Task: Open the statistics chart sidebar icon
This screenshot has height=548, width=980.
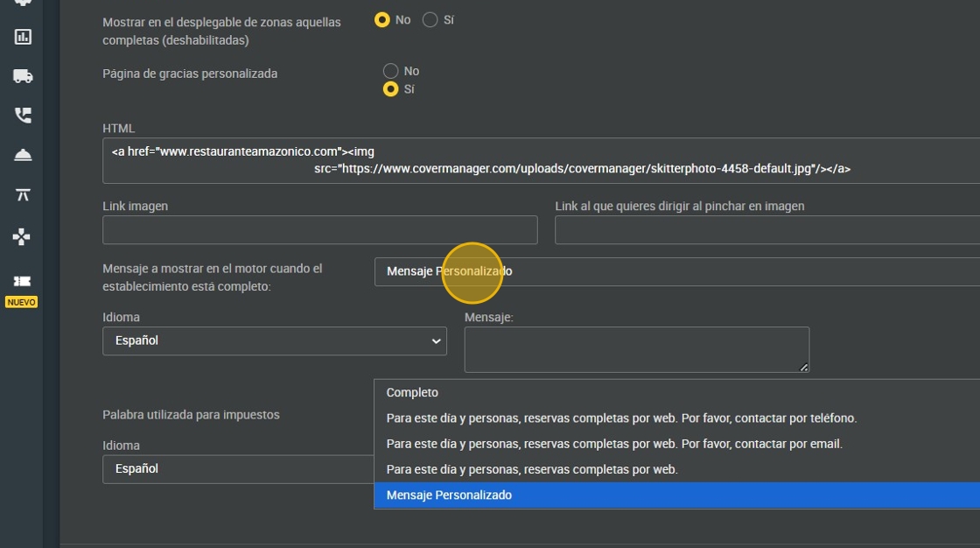Action: pos(23,37)
